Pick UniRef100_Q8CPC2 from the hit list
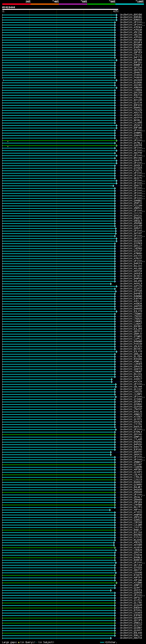The image size is (146, 644). 131,331
